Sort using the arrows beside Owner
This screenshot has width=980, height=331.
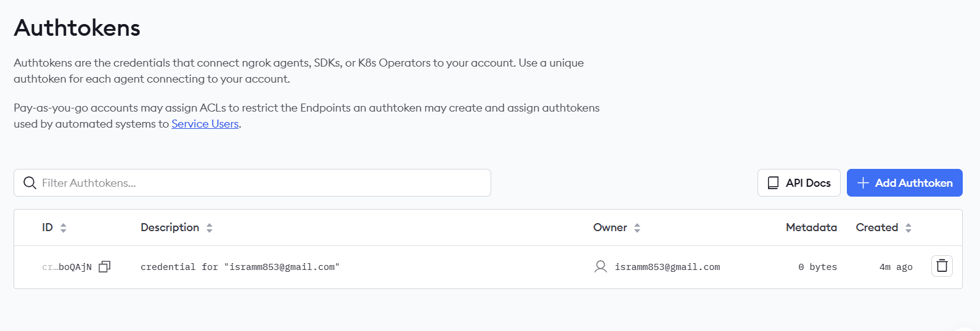tap(637, 228)
